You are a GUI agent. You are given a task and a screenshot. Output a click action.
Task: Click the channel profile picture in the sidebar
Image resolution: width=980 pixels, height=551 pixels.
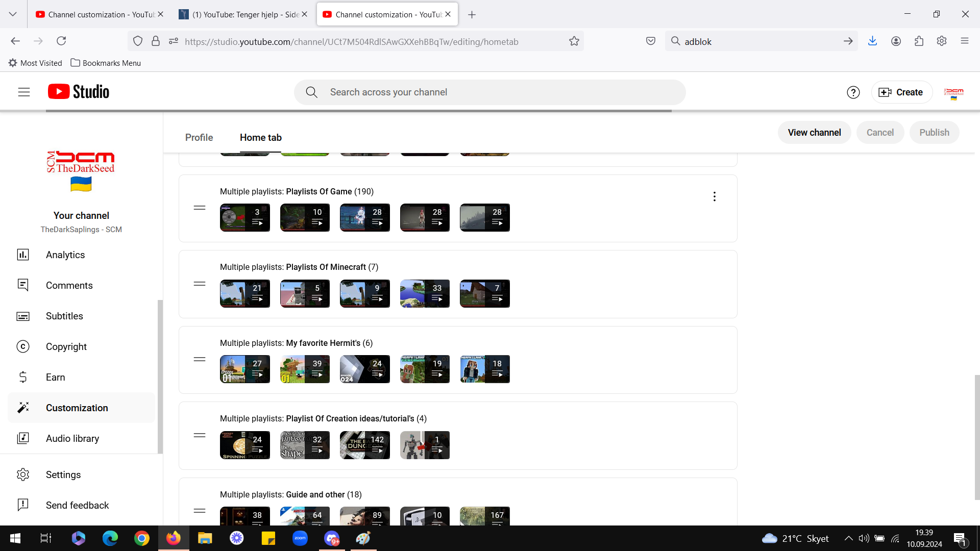coord(81,171)
